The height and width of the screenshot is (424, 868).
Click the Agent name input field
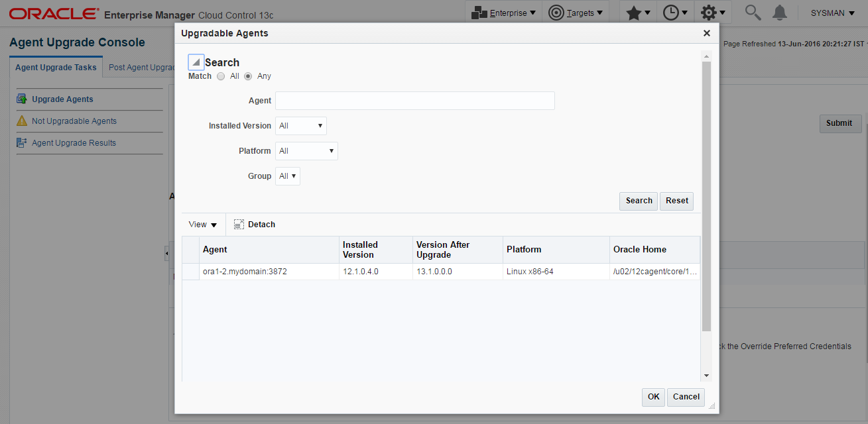pos(414,101)
